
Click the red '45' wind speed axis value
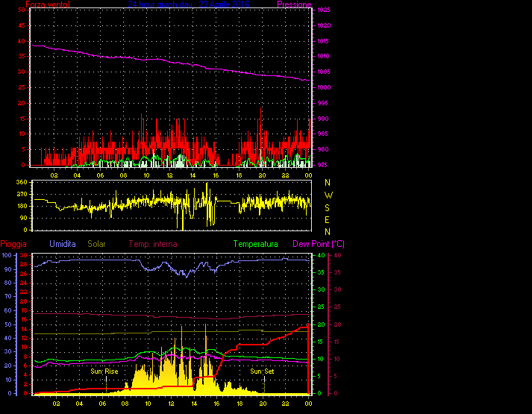[22, 26]
